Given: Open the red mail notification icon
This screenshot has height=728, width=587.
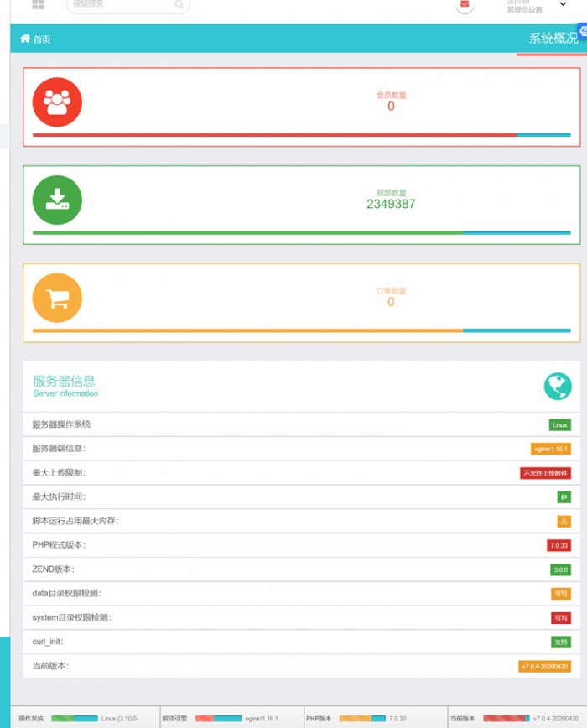Looking at the screenshot, I should point(465,5).
